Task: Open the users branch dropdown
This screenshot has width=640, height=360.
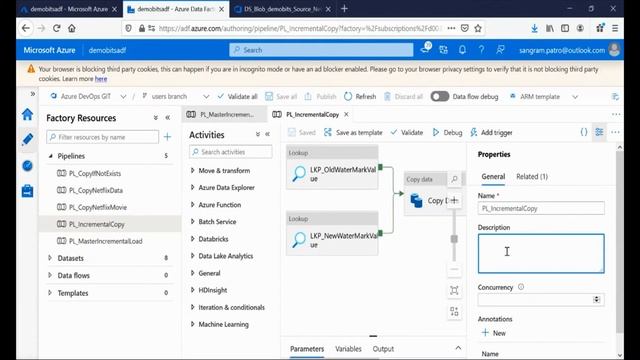Action: click(x=206, y=97)
